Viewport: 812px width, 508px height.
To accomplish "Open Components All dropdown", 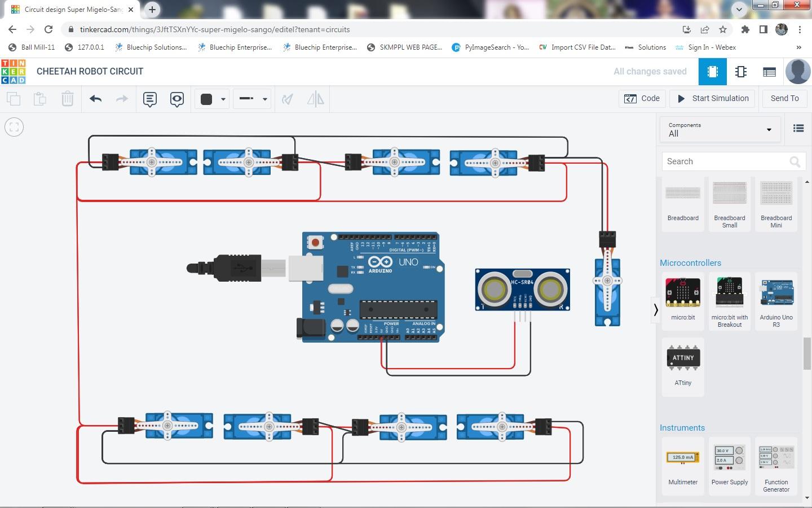I will point(720,129).
